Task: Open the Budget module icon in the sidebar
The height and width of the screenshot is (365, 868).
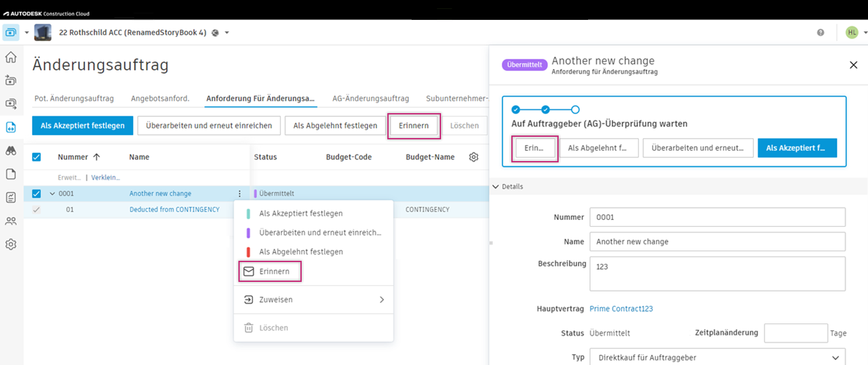Action: pyautogui.click(x=11, y=80)
